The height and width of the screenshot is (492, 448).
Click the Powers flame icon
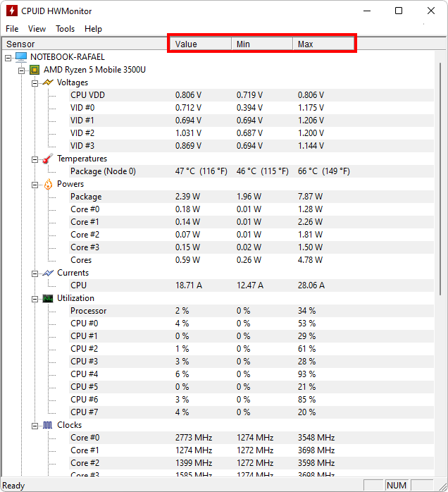coord(48,184)
